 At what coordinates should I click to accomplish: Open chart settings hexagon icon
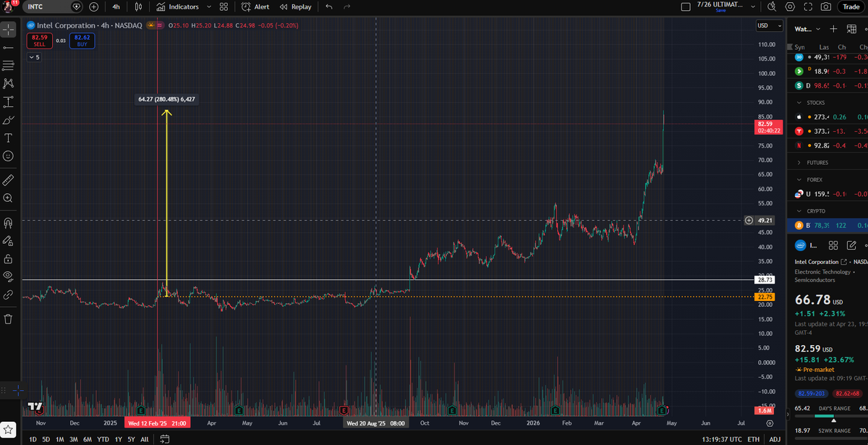point(790,7)
